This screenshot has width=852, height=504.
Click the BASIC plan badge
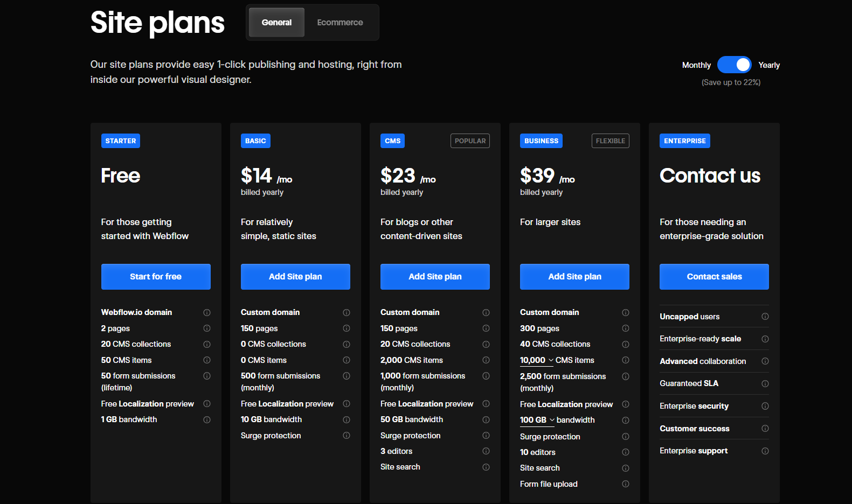[x=255, y=141]
